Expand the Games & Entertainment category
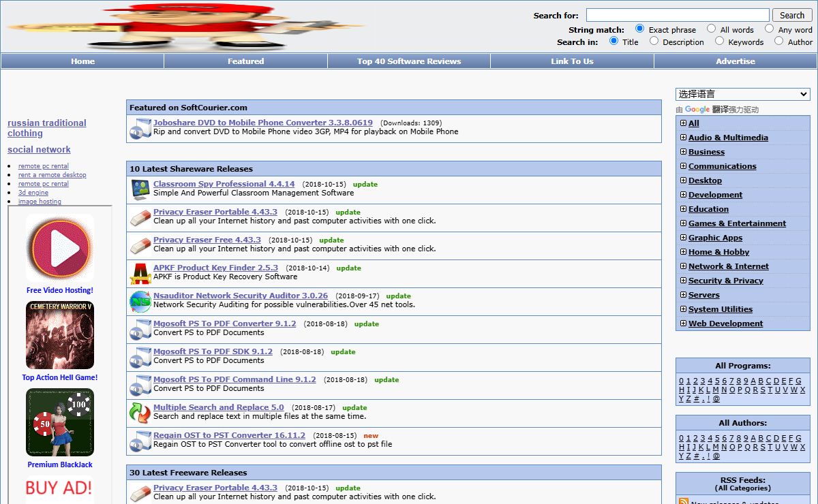This screenshot has width=818, height=504. [x=683, y=223]
